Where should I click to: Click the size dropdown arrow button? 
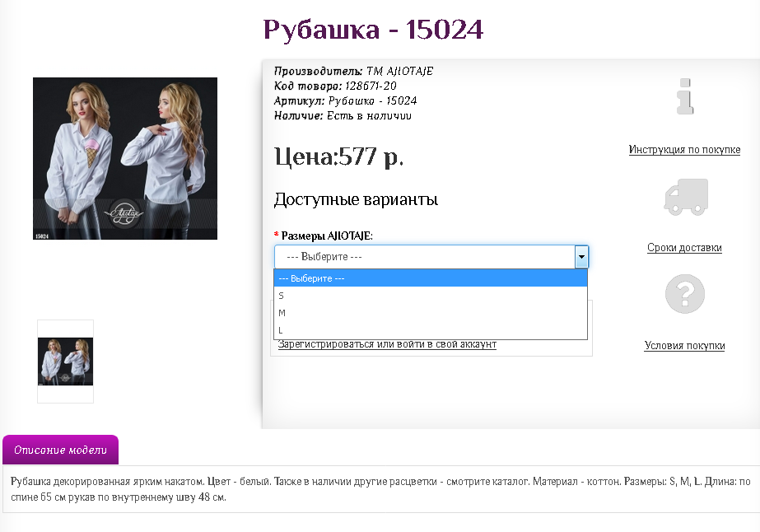[581, 257]
